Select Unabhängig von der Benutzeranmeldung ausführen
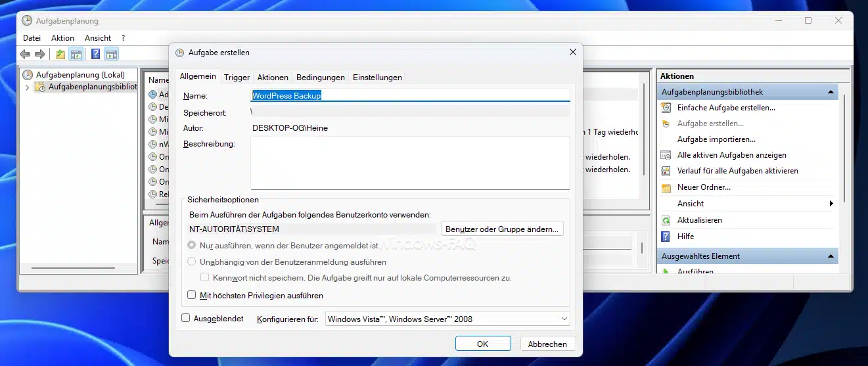868x366 pixels. click(192, 262)
